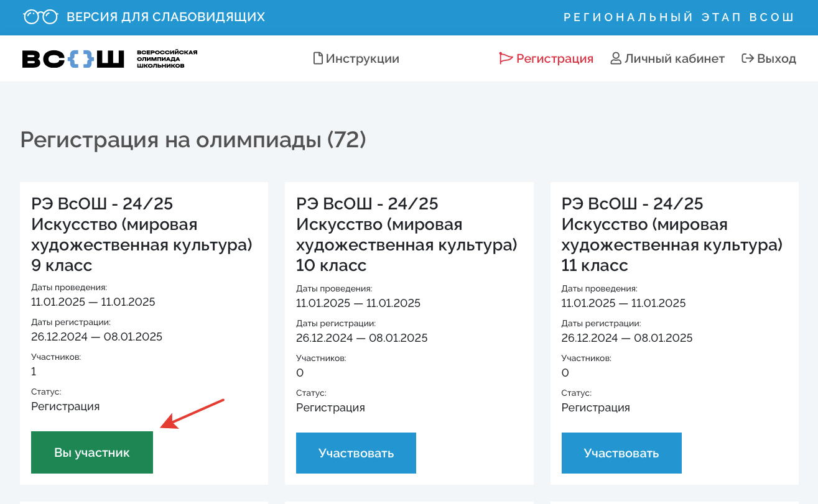Open ВЕРСИЯ ДЛЯ СЛАБОВИДЯЩИХ link
The image size is (818, 504).
click(x=165, y=17)
